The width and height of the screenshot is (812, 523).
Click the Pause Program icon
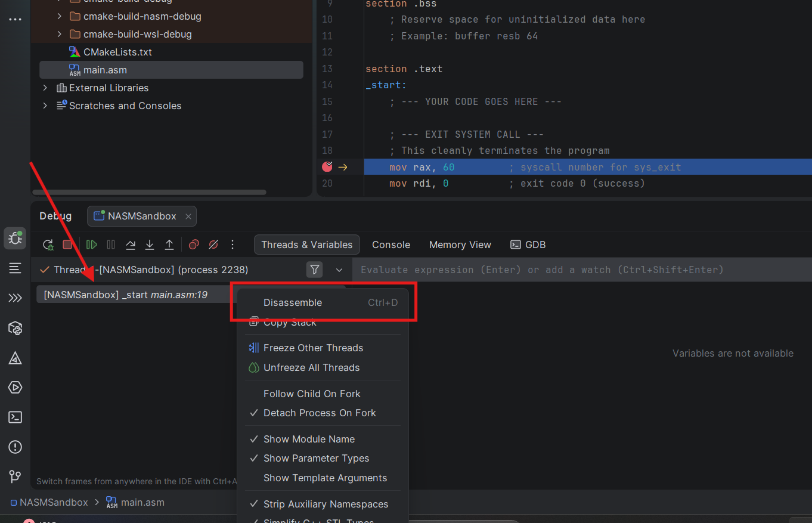click(111, 245)
